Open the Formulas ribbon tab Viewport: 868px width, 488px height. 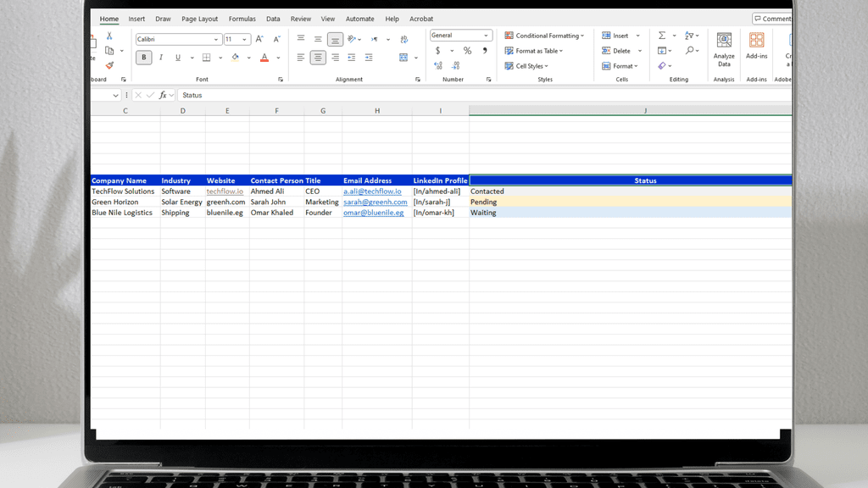click(242, 19)
